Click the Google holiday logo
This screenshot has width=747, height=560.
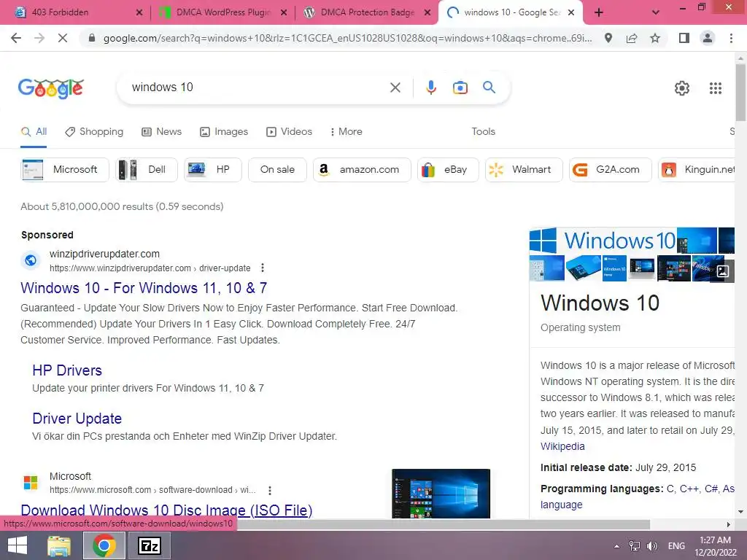click(x=51, y=88)
